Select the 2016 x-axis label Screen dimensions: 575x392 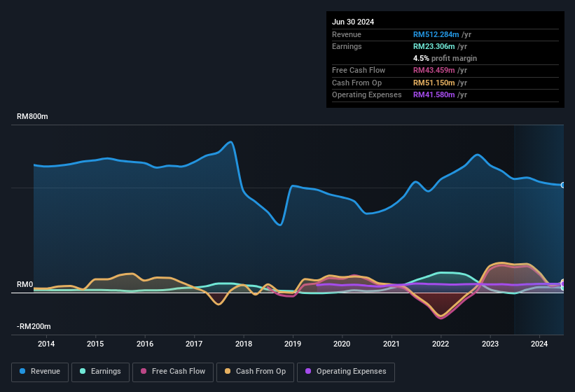(x=145, y=344)
